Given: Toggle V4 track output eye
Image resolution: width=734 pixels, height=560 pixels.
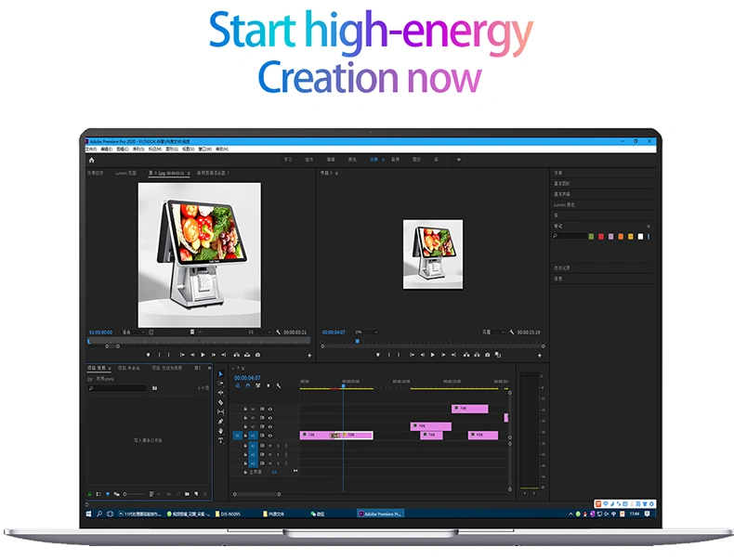Looking at the screenshot, I should (270, 409).
